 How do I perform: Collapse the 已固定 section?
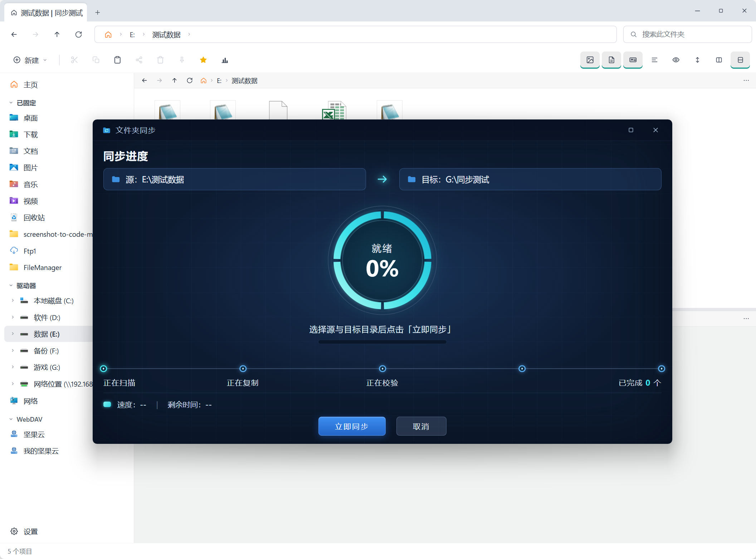(x=11, y=103)
